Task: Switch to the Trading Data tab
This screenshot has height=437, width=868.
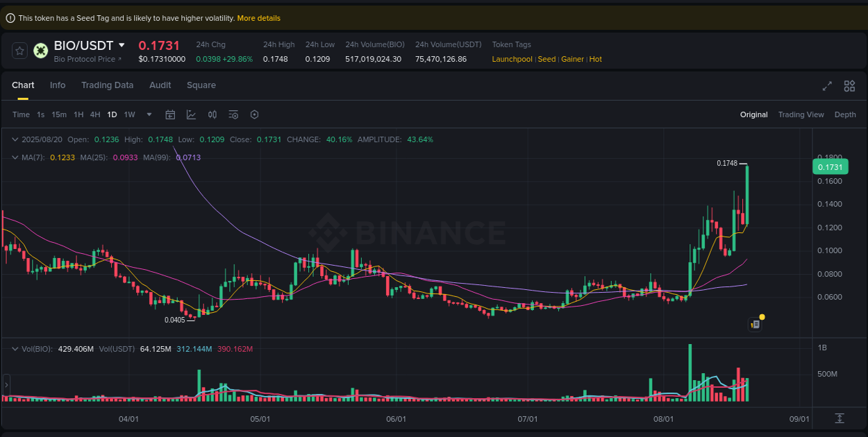Action: (x=107, y=85)
